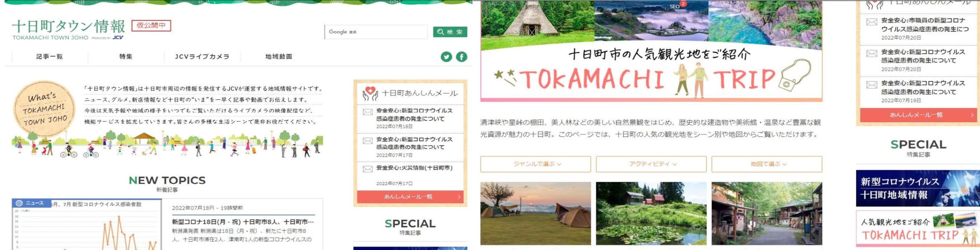Open the Twitter share icon

tap(446, 57)
